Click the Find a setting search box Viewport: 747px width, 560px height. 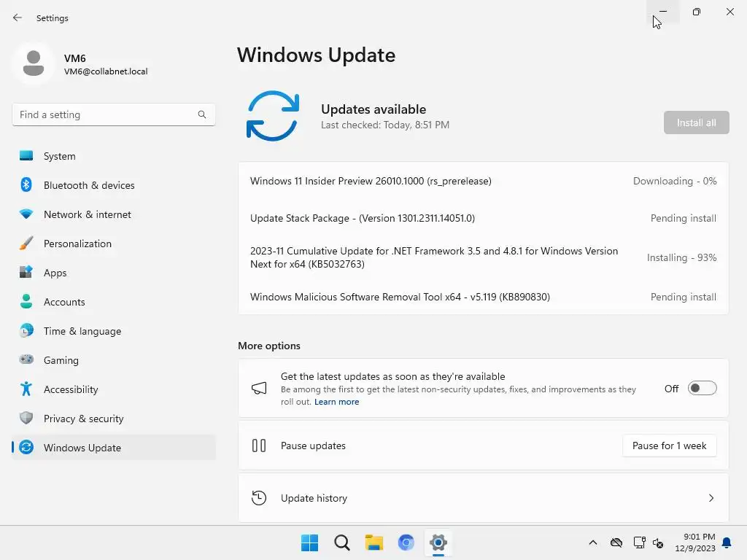[114, 114]
